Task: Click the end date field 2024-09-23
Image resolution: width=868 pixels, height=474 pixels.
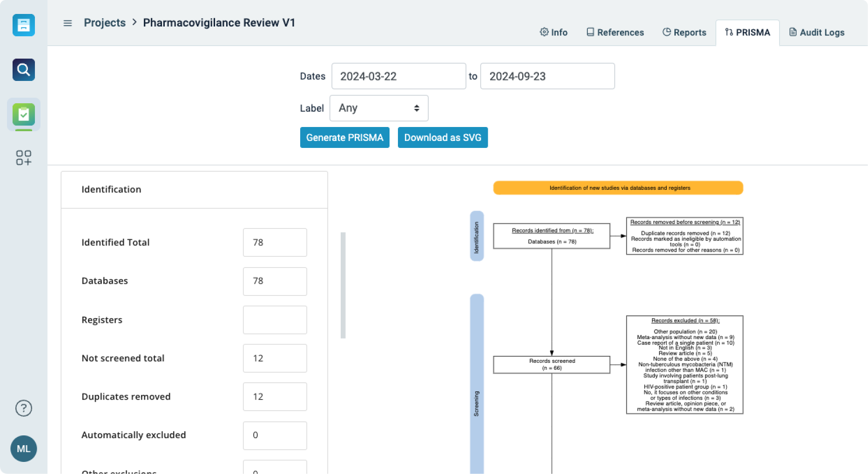Action: point(547,76)
